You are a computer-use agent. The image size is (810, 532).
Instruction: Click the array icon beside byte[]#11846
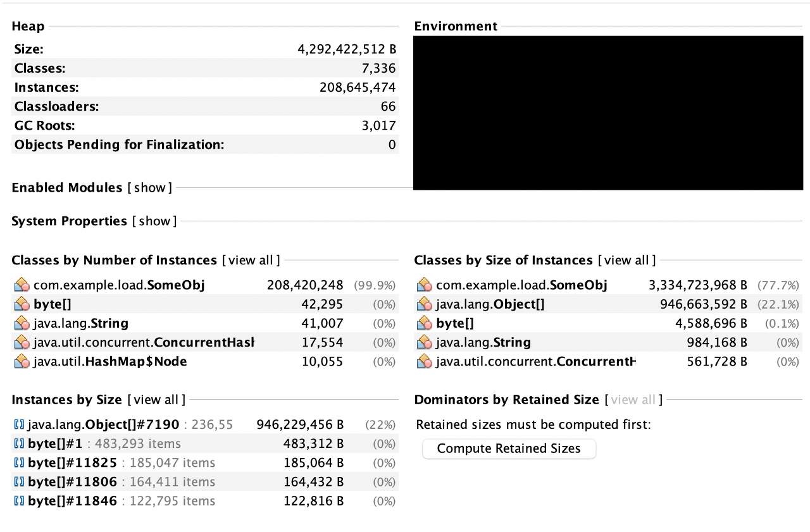point(19,501)
